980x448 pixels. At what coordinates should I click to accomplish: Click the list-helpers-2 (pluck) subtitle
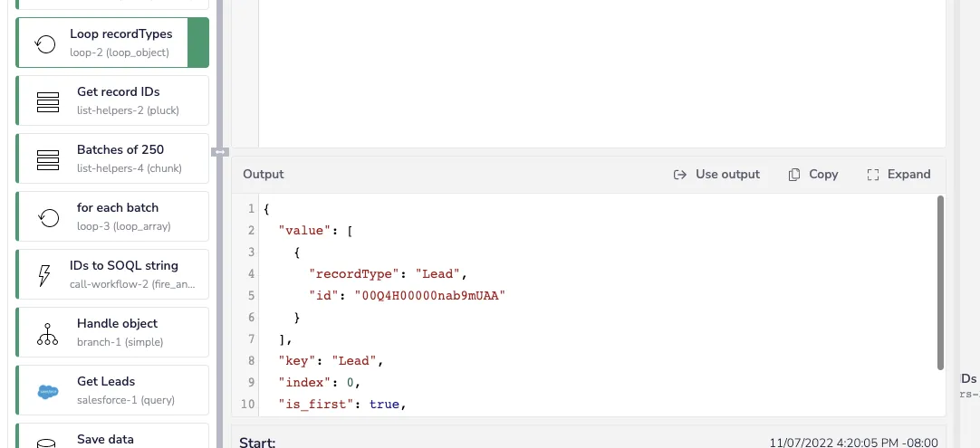pyautogui.click(x=128, y=110)
